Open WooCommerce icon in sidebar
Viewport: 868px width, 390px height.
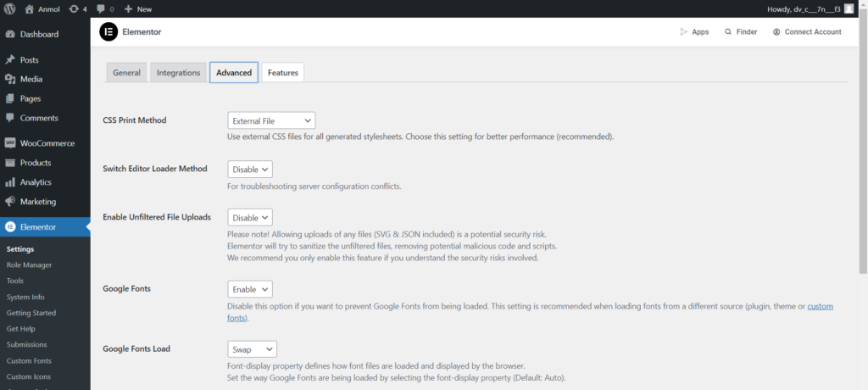(x=9, y=143)
